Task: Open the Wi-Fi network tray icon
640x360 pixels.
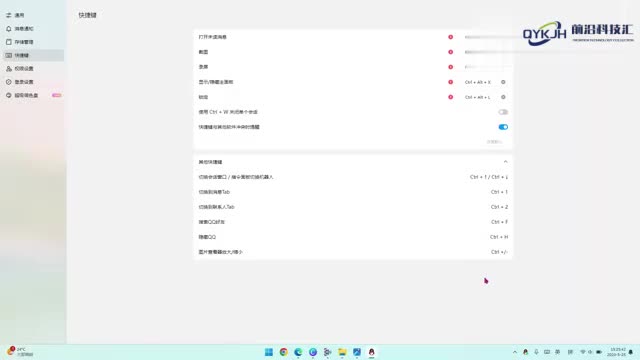Action: 583,352
